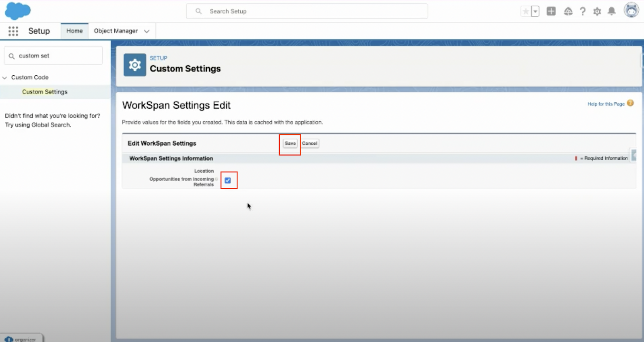Open the favorites list dropdown arrow
The height and width of the screenshot is (342, 644).
(535, 11)
